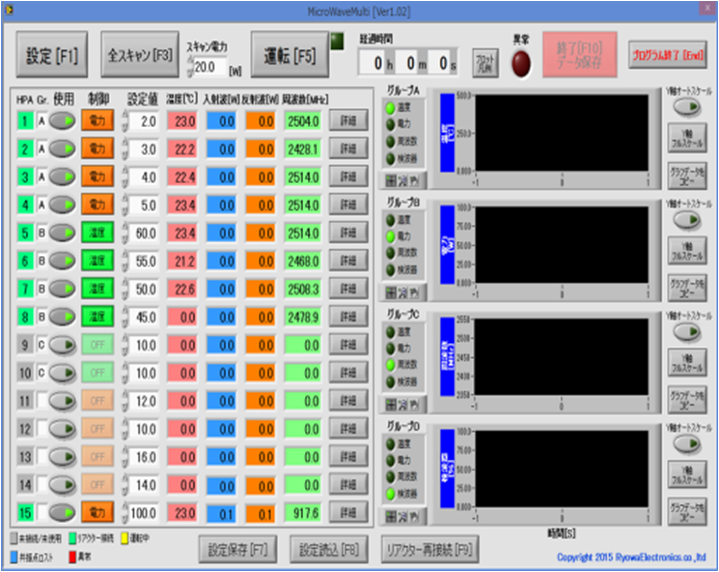The image size is (719, 572).
Task: Change control mode 電力 for HPA 2
Action: (x=97, y=149)
